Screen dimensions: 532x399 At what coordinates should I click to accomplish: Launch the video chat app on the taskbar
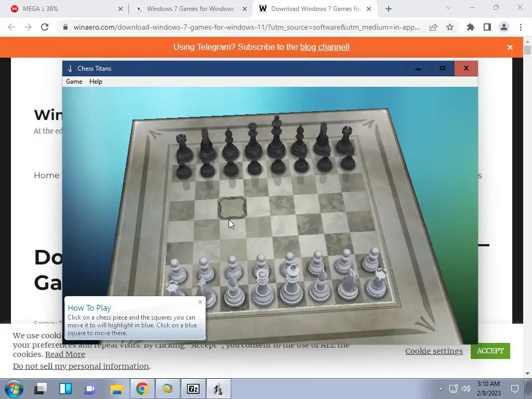90,389
